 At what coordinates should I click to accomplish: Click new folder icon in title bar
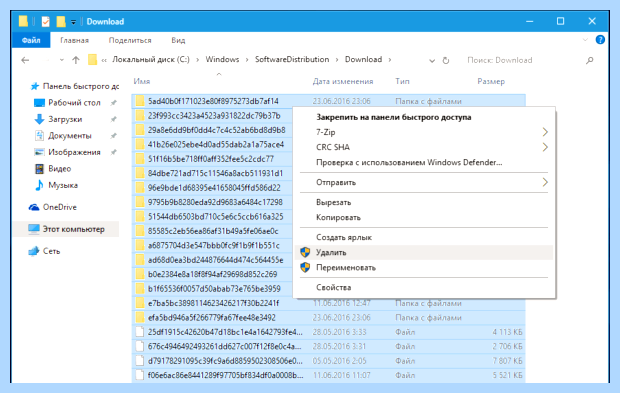click(60, 21)
